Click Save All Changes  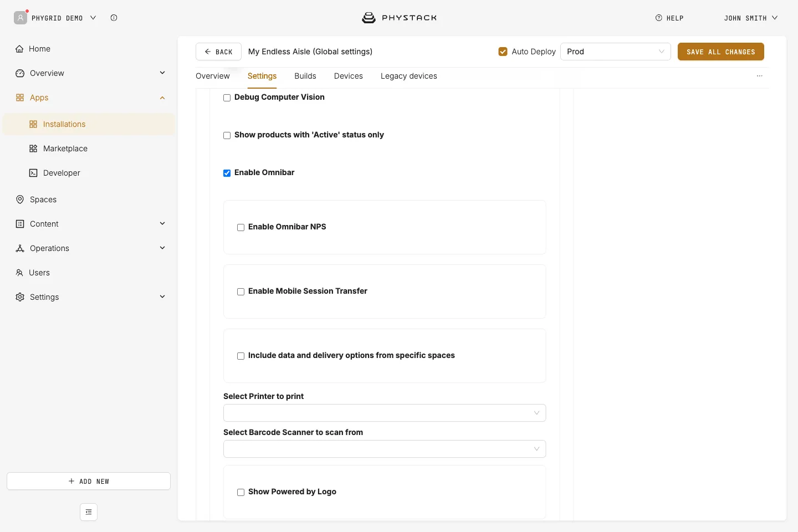click(721, 52)
